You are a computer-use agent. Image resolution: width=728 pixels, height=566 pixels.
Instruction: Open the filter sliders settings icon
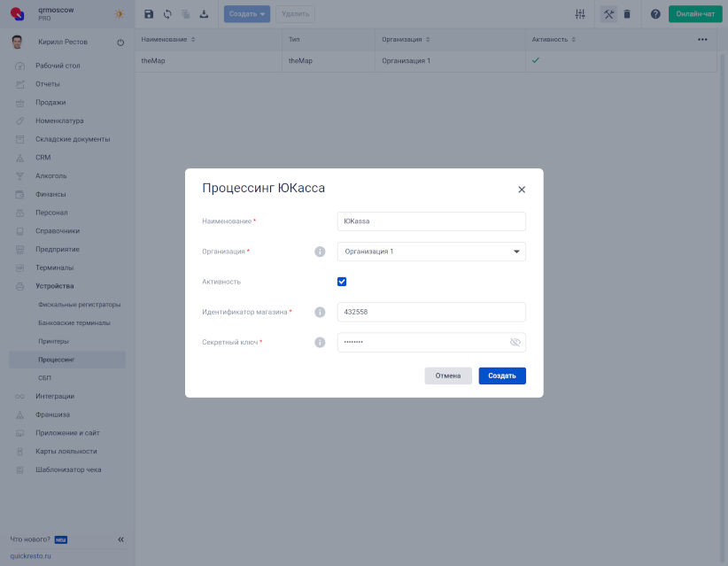(580, 14)
